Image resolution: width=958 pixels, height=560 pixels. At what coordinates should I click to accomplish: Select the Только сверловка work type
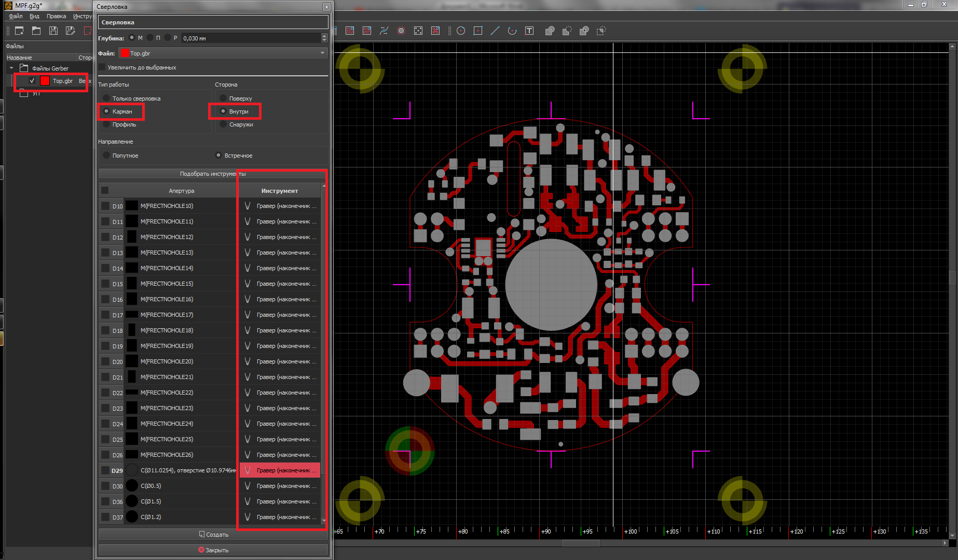coord(106,99)
